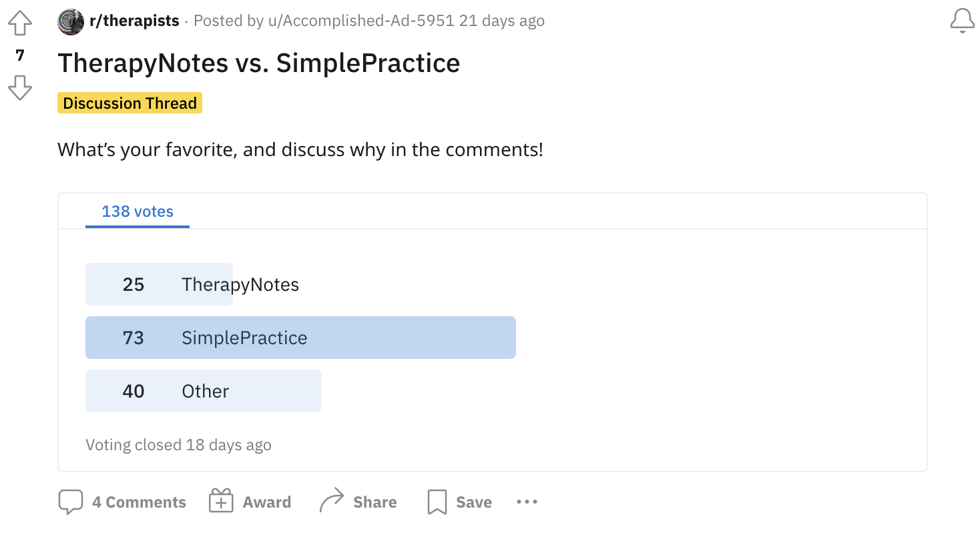Open the comments via the speech bubble icon

71,501
